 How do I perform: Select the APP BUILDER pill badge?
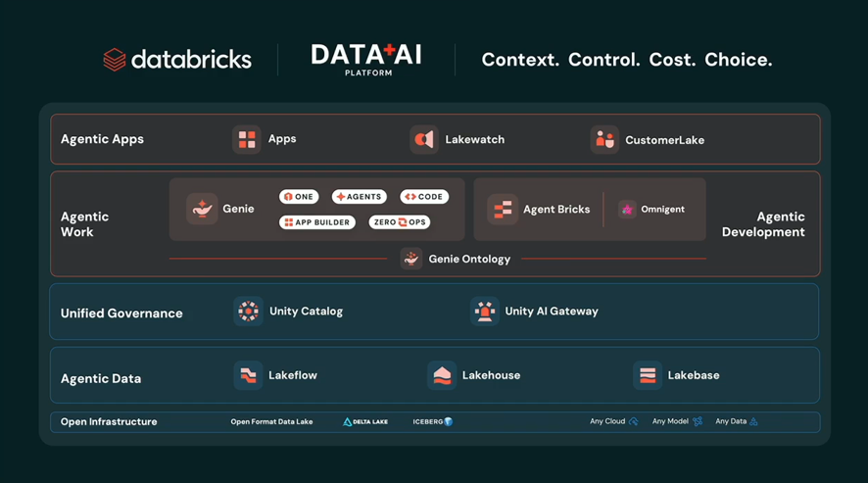317,222
